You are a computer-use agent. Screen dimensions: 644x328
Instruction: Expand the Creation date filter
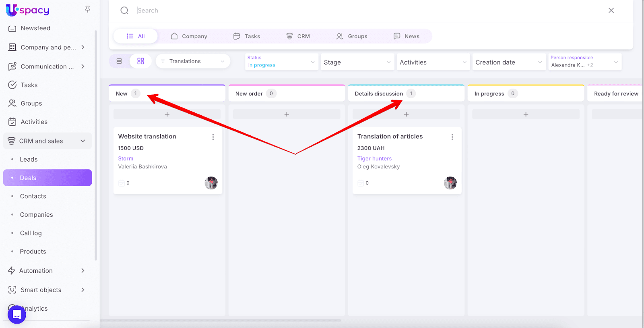pyautogui.click(x=509, y=62)
